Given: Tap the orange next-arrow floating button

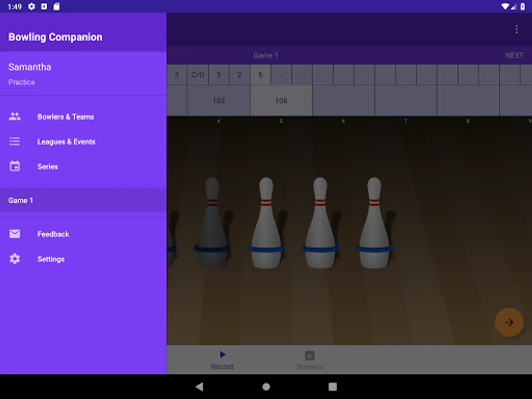Looking at the screenshot, I should click(509, 322).
